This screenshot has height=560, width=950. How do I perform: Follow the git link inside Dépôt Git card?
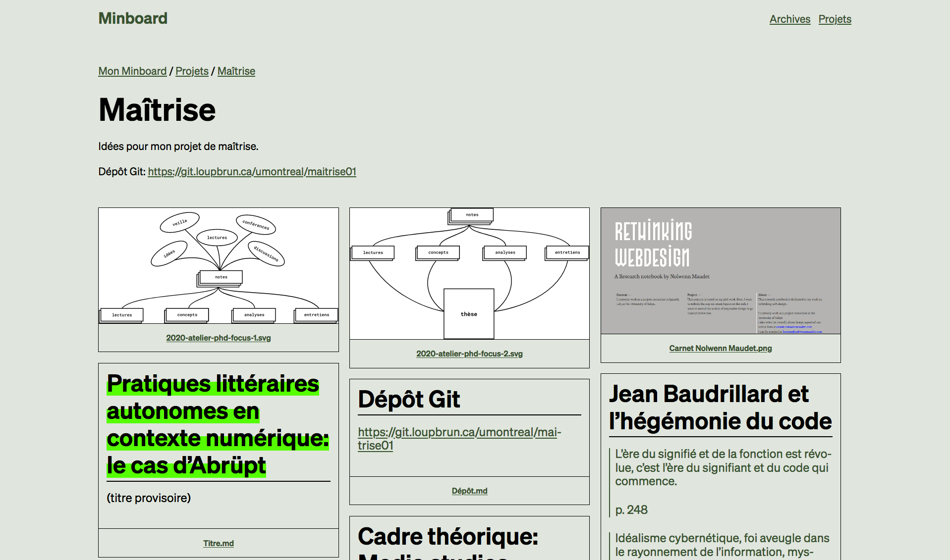coord(459,439)
